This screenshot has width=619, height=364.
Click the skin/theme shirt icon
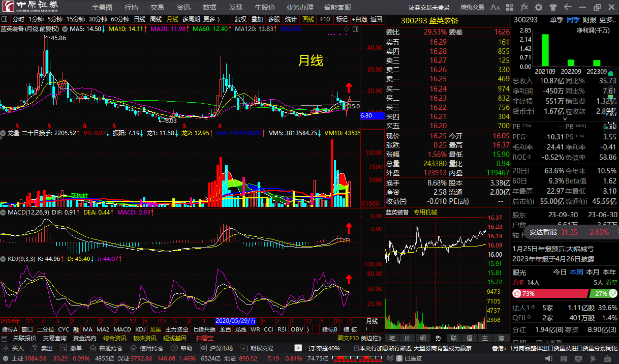[553, 7]
